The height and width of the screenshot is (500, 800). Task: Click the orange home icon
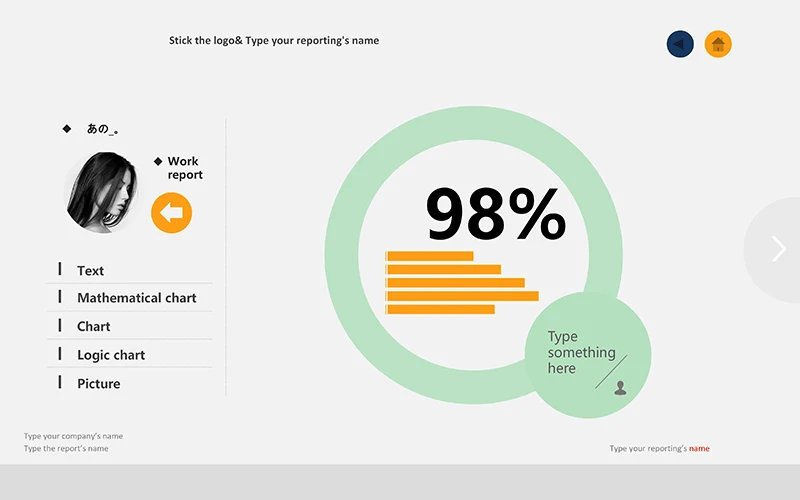718,44
